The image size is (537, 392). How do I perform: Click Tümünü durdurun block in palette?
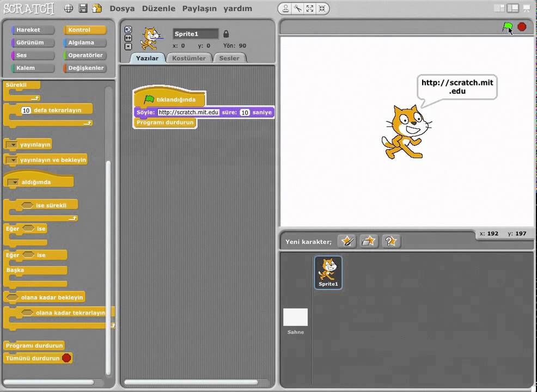coord(38,358)
